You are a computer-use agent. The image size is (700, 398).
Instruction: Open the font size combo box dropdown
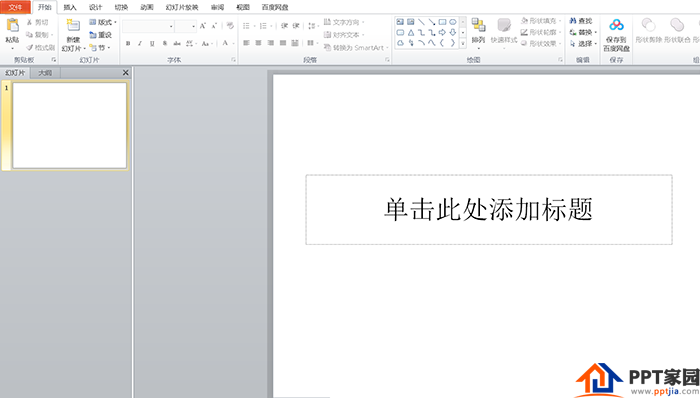point(193,26)
